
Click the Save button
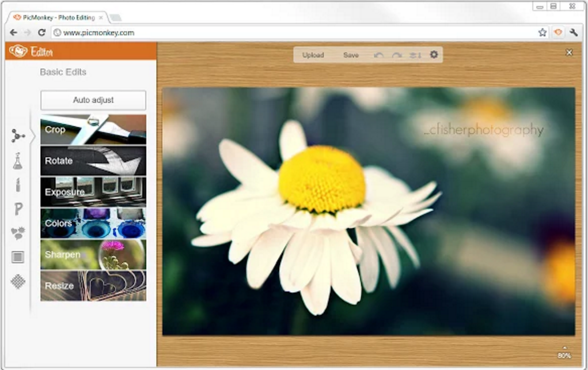pyautogui.click(x=351, y=55)
